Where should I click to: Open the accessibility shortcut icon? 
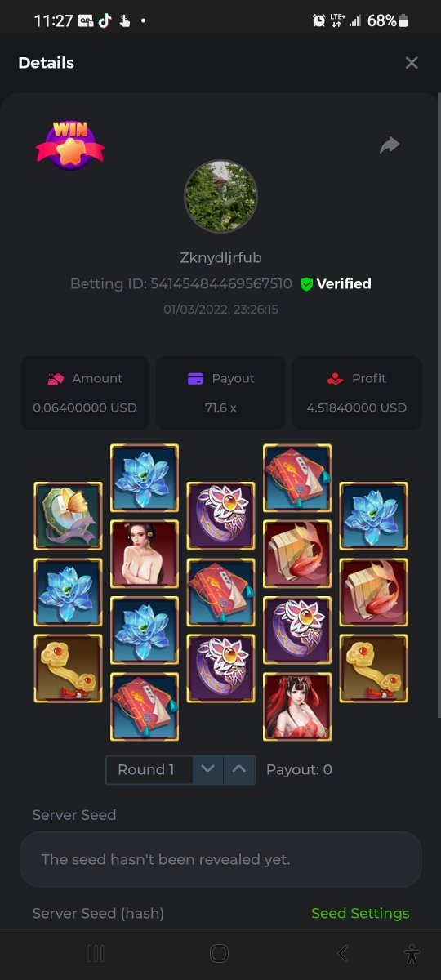point(412,953)
